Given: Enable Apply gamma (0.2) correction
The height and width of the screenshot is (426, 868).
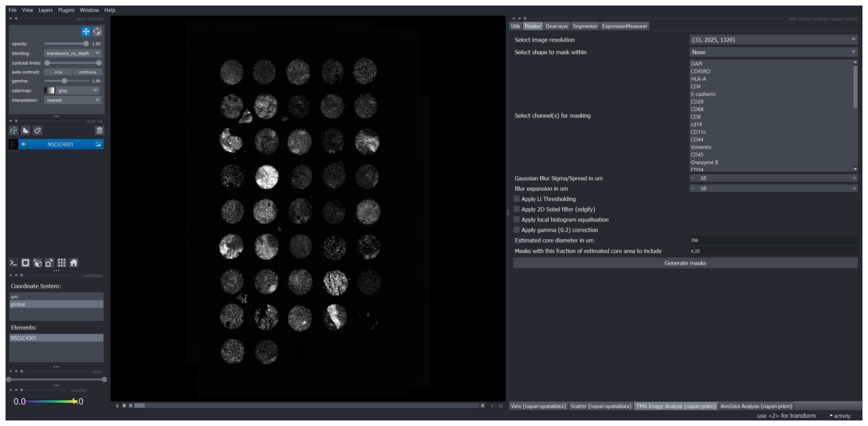Looking at the screenshot, I should coord(516,230).
